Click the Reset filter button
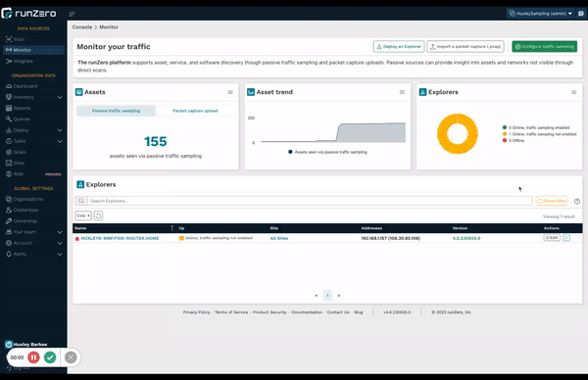 point(552,201)
